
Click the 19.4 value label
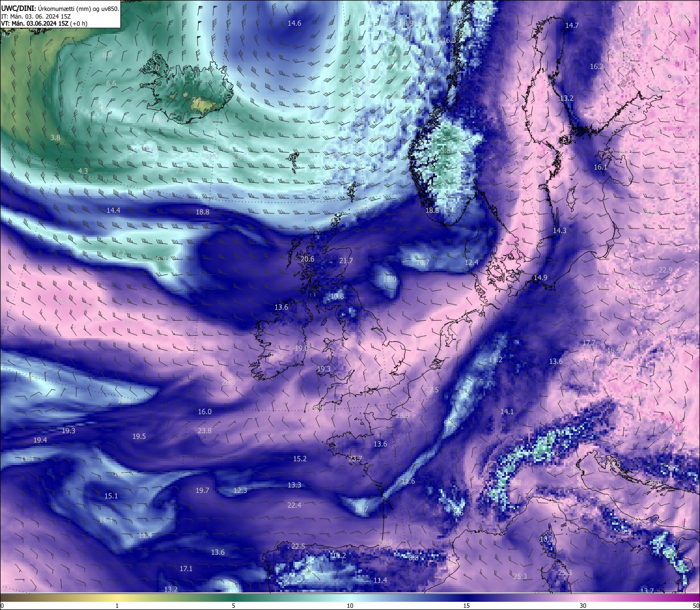pos(40,440)
